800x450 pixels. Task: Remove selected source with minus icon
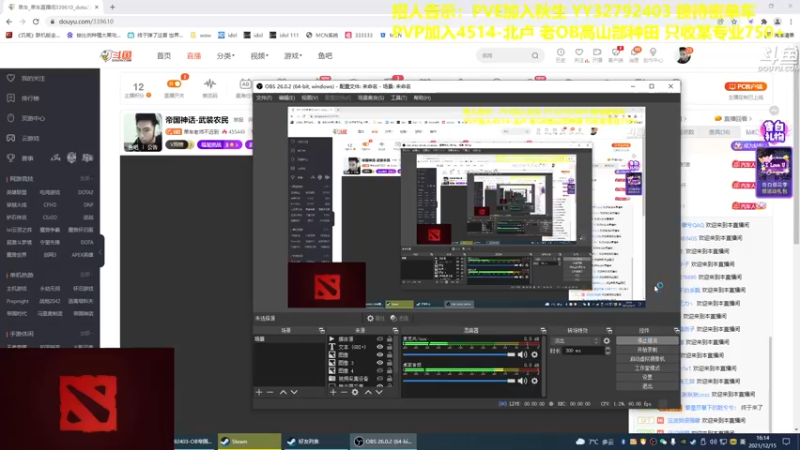(x=344, y=392)
